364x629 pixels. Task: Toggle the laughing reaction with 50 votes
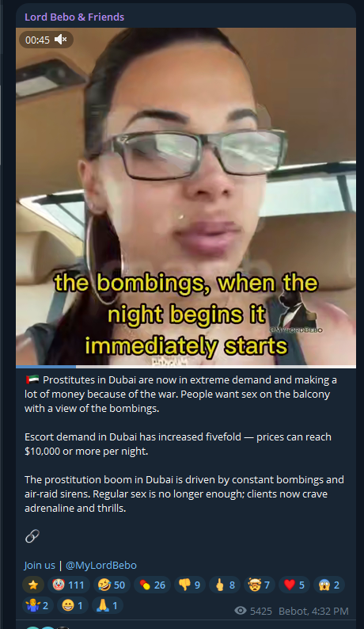tap(112, 585)
